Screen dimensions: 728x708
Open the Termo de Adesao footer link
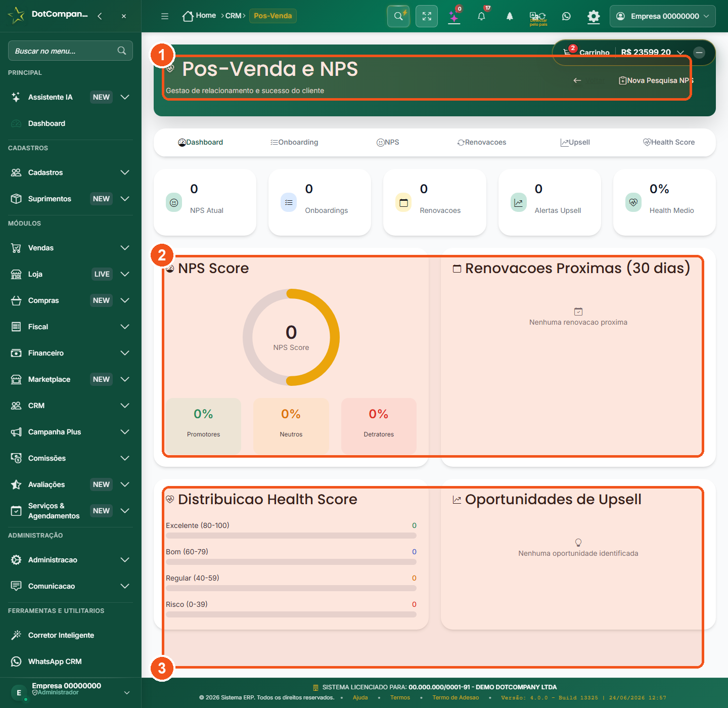(456, 697)
